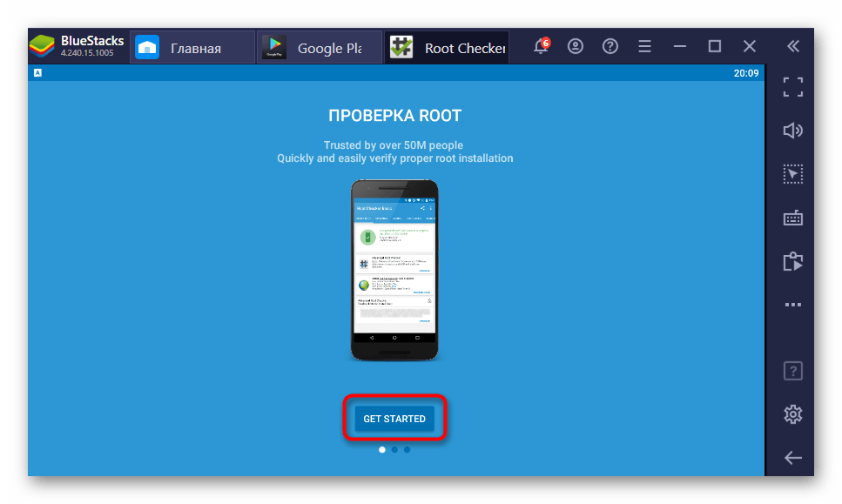
Task: Open the Google Play tab
Action: [x=320, y=48]
